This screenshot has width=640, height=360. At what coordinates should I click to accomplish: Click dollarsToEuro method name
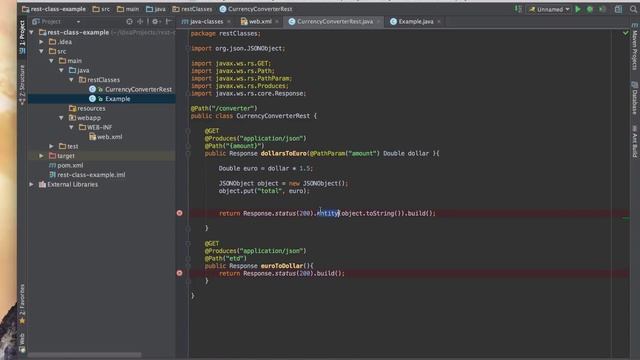(x=284, y=153)
